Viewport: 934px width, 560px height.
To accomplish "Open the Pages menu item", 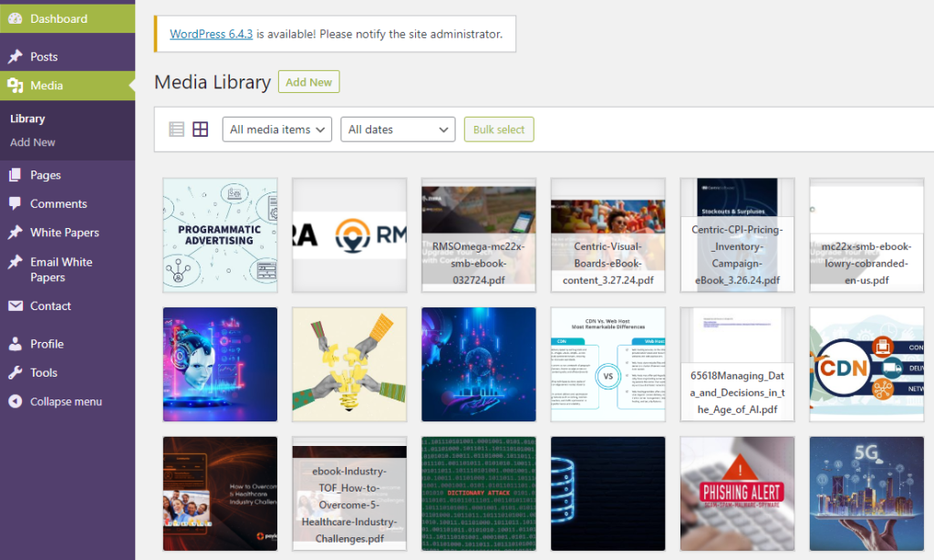I will [x=67, y=175].
